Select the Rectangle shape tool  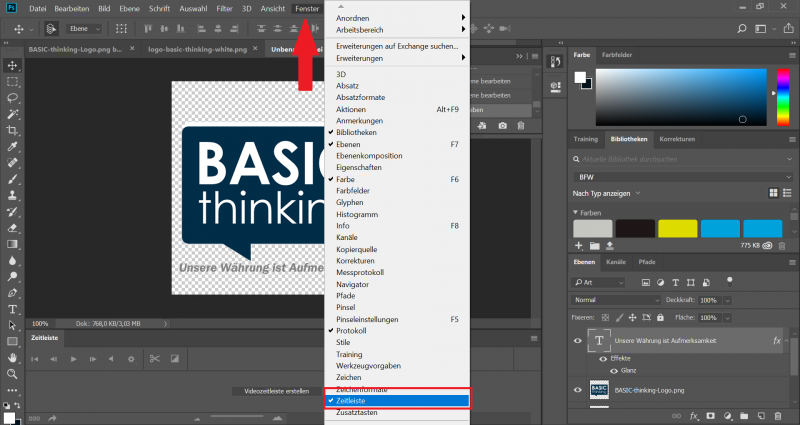tap(12, 342)
